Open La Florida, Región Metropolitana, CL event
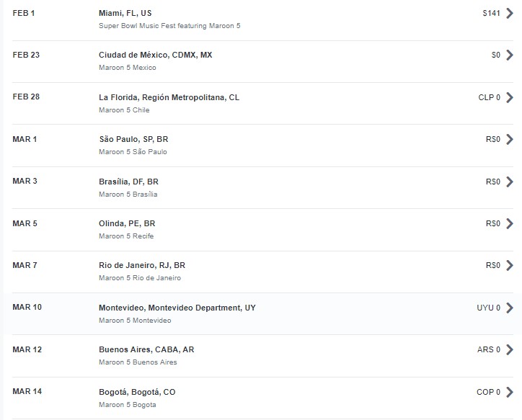Image resolution: width=522 pixels, height=420 pixels. tap(169, 97)
